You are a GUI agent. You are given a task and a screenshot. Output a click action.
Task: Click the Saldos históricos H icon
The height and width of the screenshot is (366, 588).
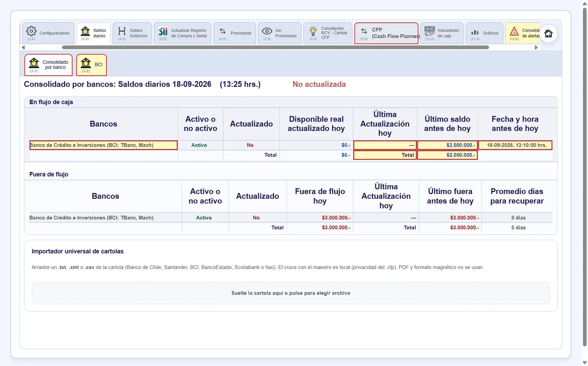tap(122, 31)
